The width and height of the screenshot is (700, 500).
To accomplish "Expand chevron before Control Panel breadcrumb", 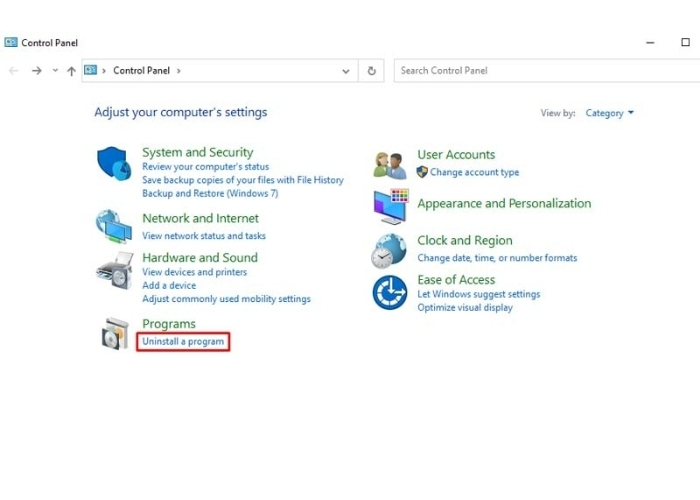I will (x=104, y=71).
